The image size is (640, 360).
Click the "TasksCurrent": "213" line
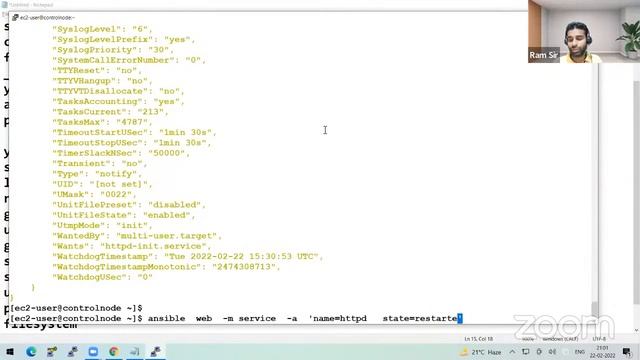pos(110,112)
